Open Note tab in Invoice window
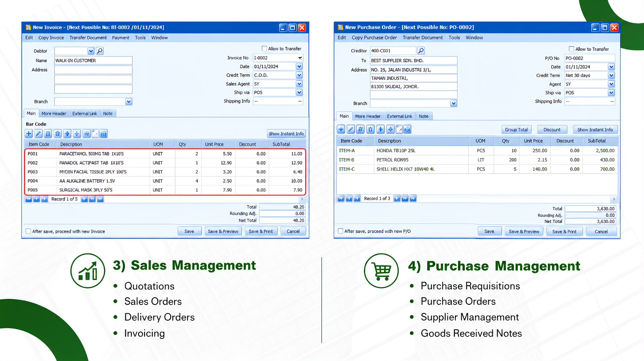The width and height of the screenshot is (644, 361). (x=108, y=113)
